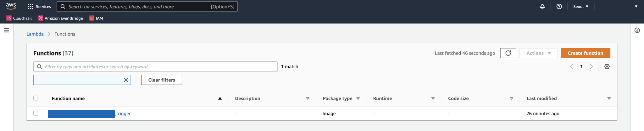Click the Clear filters button

(161, 80)
